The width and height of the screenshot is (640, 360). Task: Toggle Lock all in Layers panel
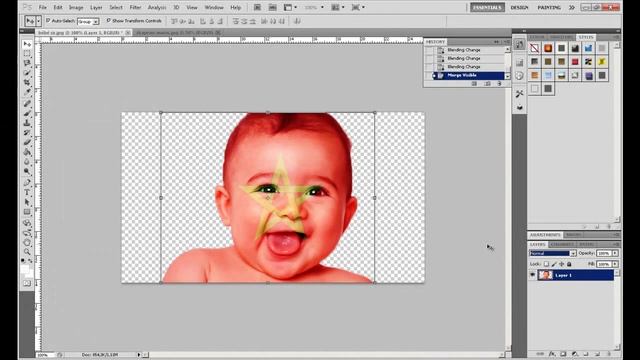tap(569, 264)
